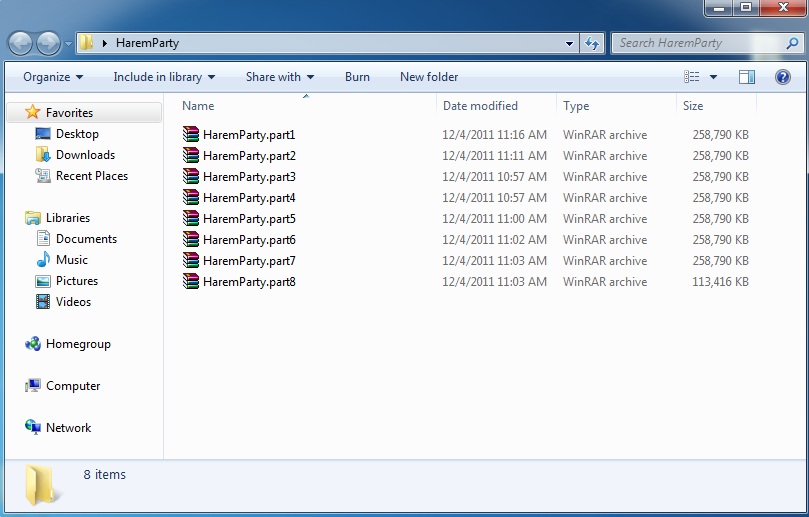Click the Music note icon
Screen dimensions: 809x517
pyautogui.click(x=43, y=260)
